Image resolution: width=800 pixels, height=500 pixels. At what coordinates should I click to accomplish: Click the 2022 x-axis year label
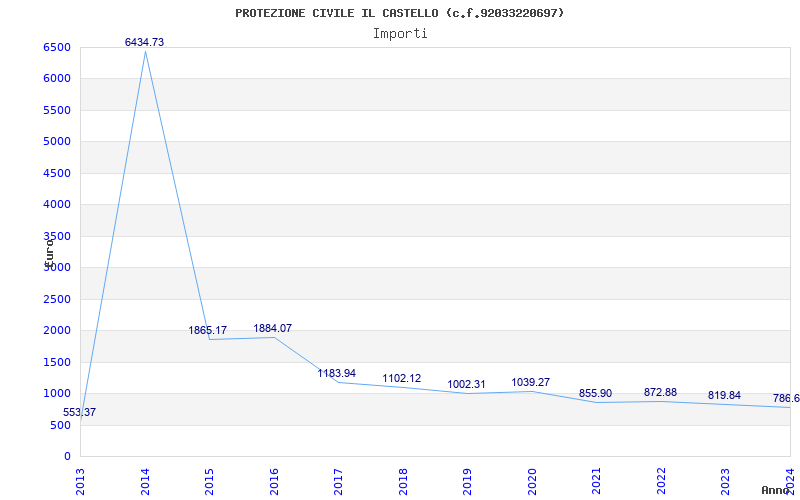click(x=661, y=481)
